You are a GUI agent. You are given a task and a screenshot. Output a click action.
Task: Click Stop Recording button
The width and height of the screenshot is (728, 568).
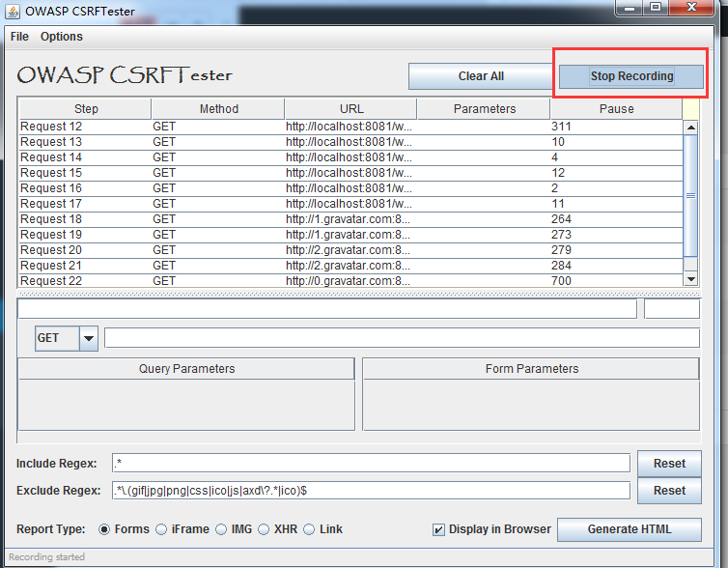[x=631, y=76]
